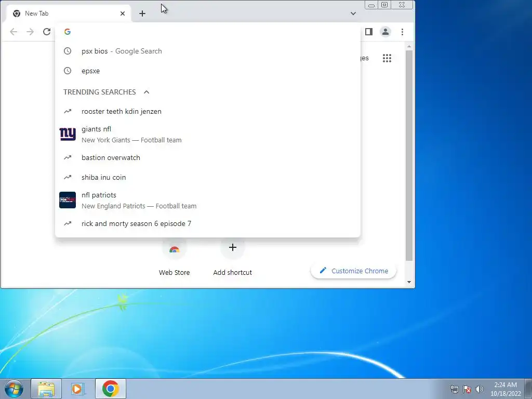Go back with the back arrow
Image resolution: width=532 pixels, height=399 pixels.
(14, 32)
